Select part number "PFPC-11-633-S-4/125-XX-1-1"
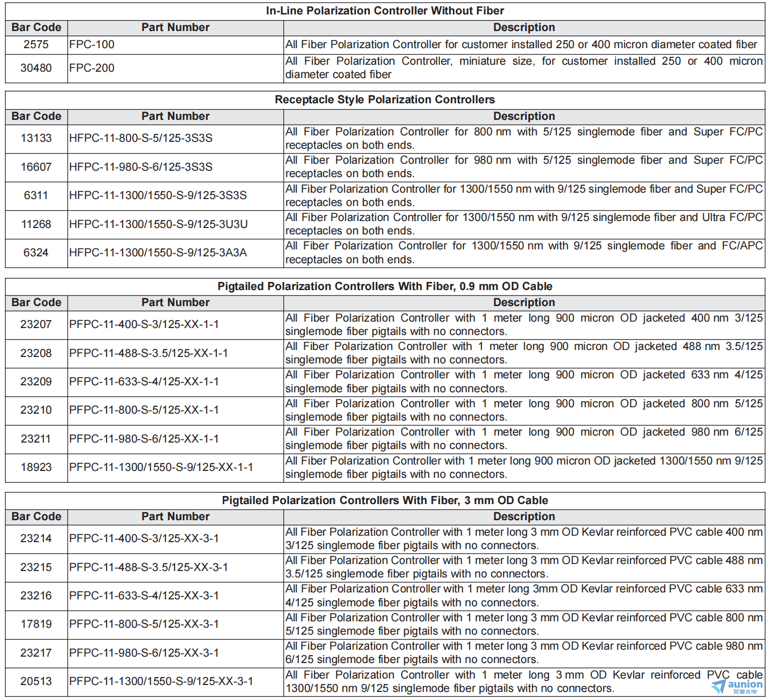Viewport: 769px width, 700px height. (x=144, y=382)
